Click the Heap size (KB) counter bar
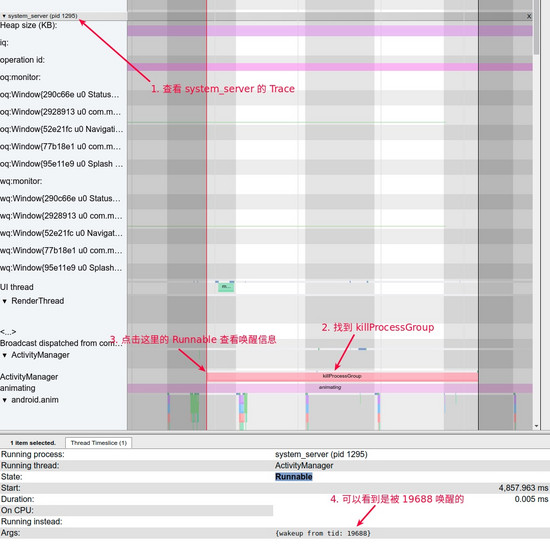The height and width of the screenshot is (557, 550). 330,31
